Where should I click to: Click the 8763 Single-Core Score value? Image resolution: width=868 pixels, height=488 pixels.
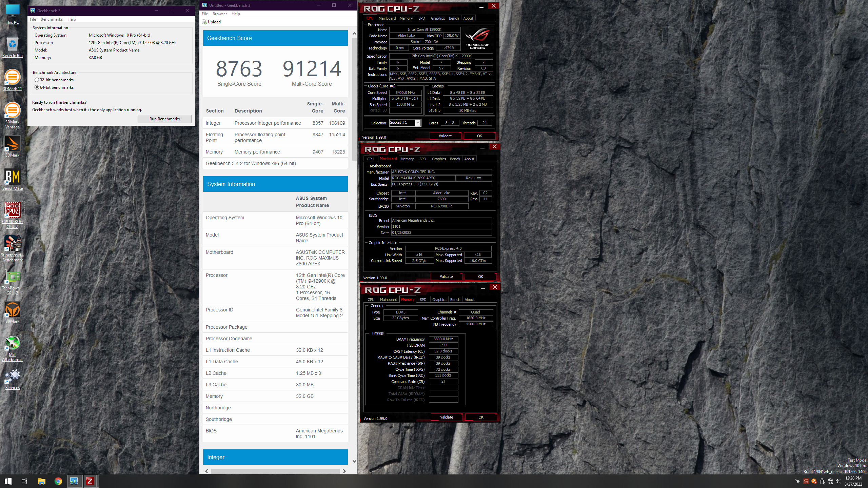click(x=239, y=69)
